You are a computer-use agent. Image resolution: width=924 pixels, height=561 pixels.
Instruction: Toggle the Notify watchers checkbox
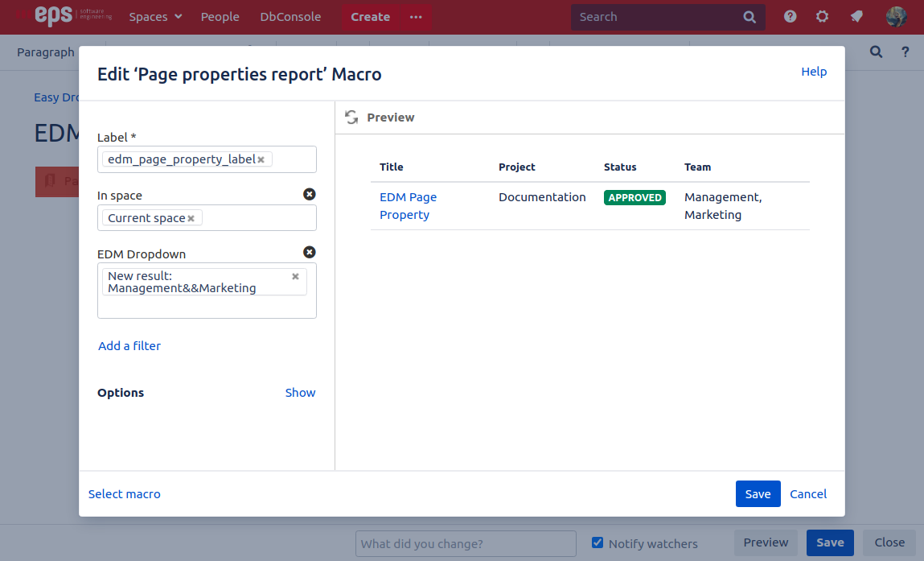tap(598, 542)
